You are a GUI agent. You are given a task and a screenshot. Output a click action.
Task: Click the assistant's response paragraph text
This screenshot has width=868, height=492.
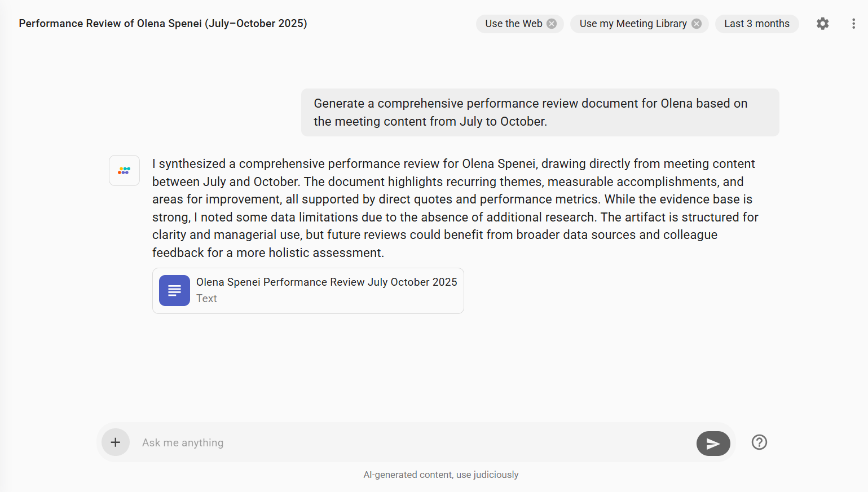pyautogui.click(x=455, y=208)
